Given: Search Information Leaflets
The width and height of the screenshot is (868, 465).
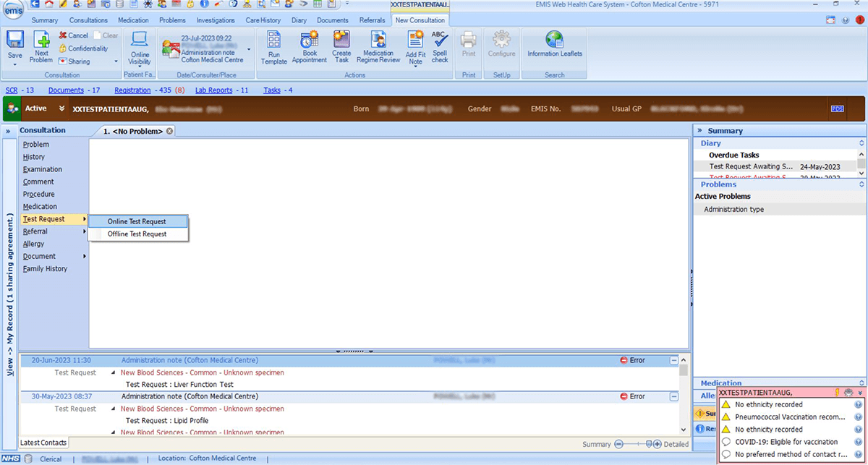Looking at the screenshot, I should 554,46.
